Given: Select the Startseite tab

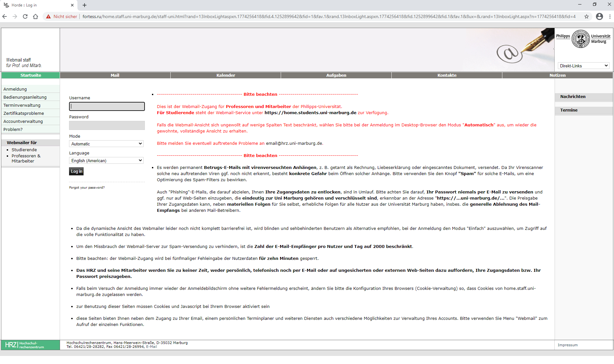Looking at the screenshot, I should [x=31, y=75].
